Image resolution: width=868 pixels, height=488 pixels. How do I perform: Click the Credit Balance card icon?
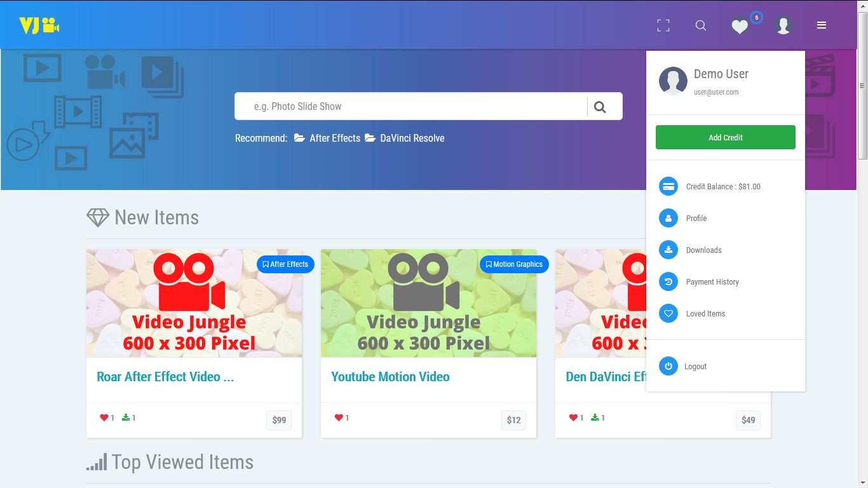668,187
